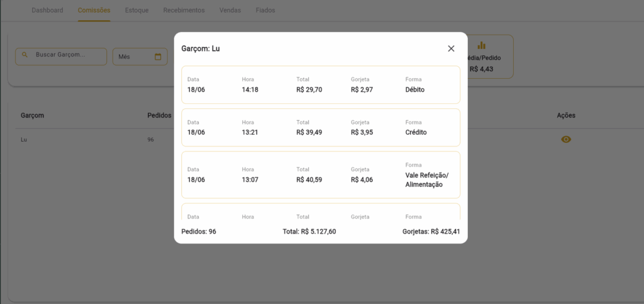644x304 pixels.
Task: Click the 96 pedidos cell in table
Action: point(151,140)
